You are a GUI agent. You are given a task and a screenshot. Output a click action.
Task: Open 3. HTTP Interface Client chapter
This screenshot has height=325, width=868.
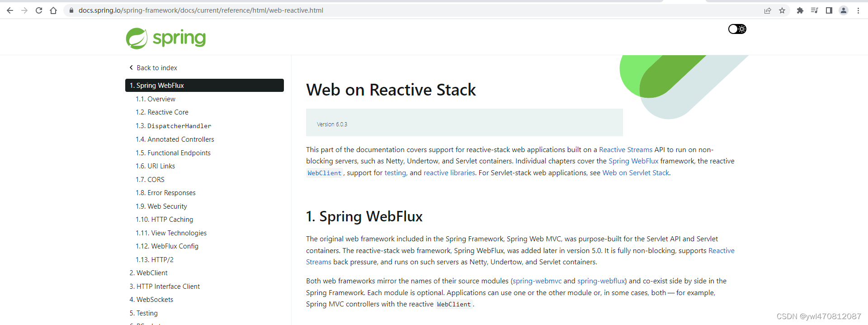point(165,287)
